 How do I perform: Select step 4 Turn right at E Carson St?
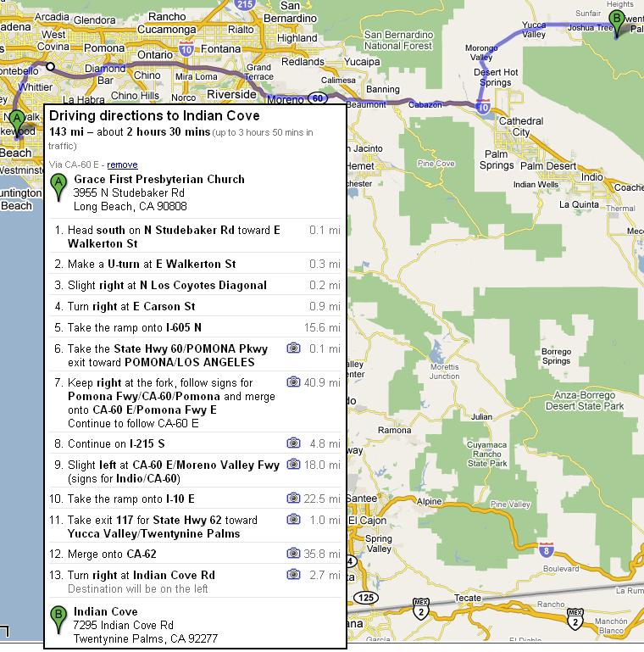click(x=195, y=306)
